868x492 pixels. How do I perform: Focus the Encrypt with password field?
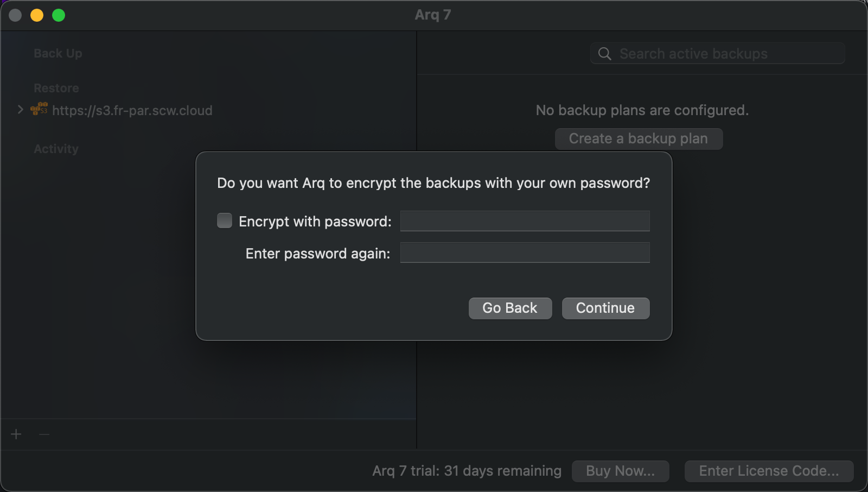525,221
